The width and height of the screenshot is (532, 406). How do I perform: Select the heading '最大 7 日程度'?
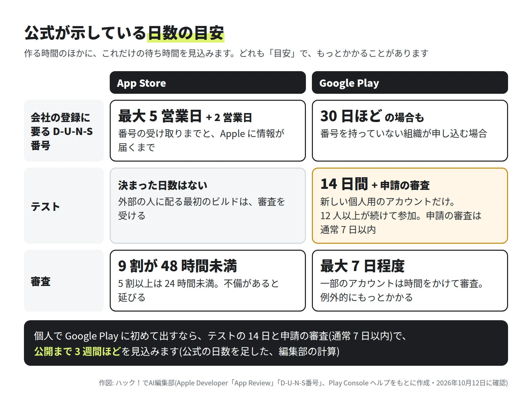coord(362,266)
